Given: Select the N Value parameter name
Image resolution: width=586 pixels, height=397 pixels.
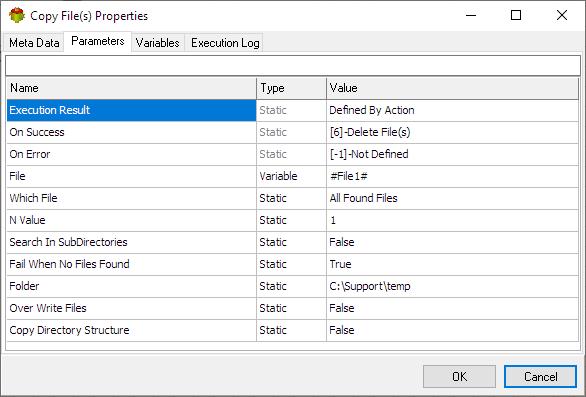Looking at the screenshot, I should pyautogui.click(x=132, y=220).
